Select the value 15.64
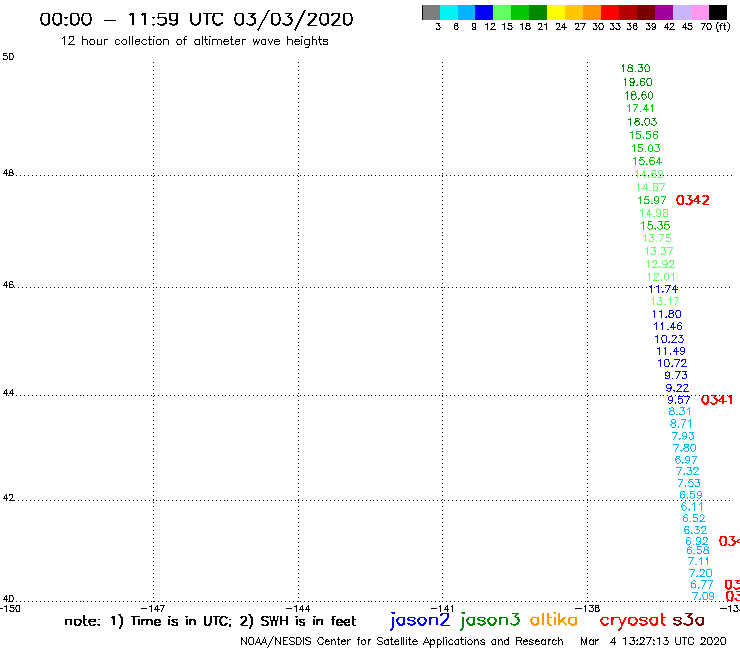The width and height of the screenshot is (740, 650). coord(647,161)
